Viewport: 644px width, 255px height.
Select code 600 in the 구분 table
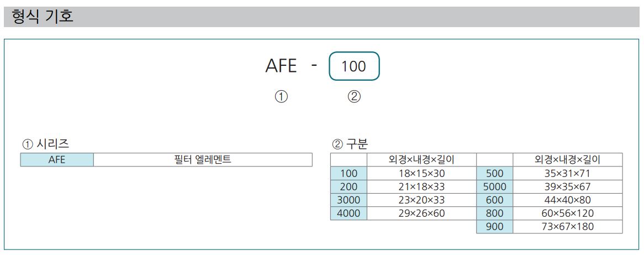(494, 200)
